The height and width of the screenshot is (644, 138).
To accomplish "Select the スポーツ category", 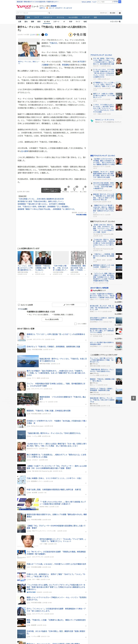I will [56, 21].
